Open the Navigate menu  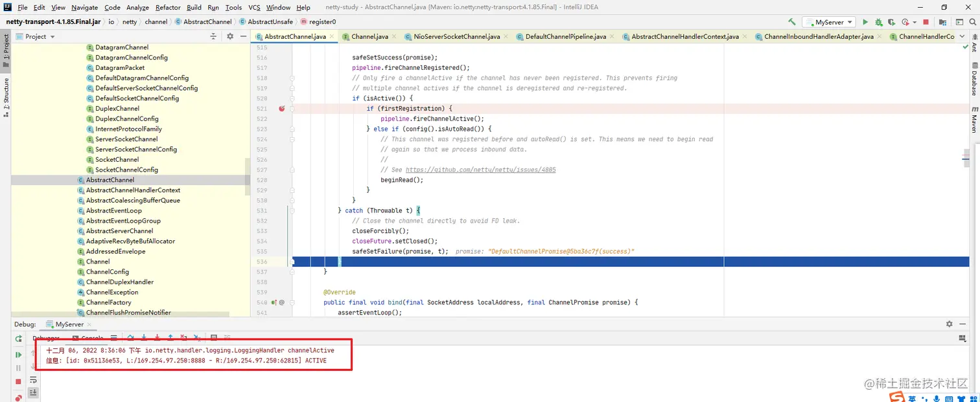coord(84,7)
